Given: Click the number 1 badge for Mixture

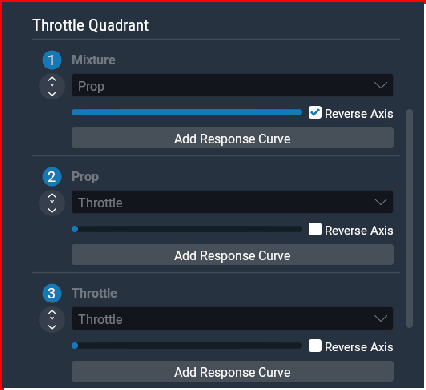Looking at the screenshot, I should tap(52, 60).
